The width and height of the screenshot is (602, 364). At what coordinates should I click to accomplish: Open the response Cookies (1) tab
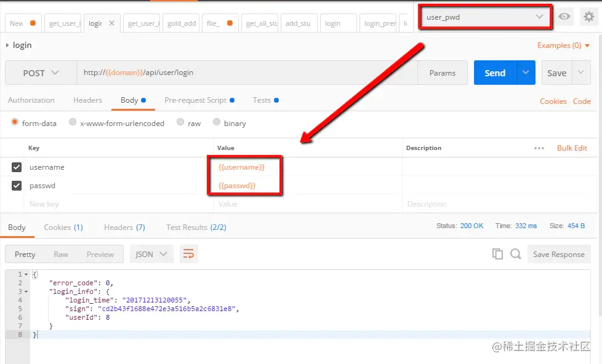click(63, 228)
